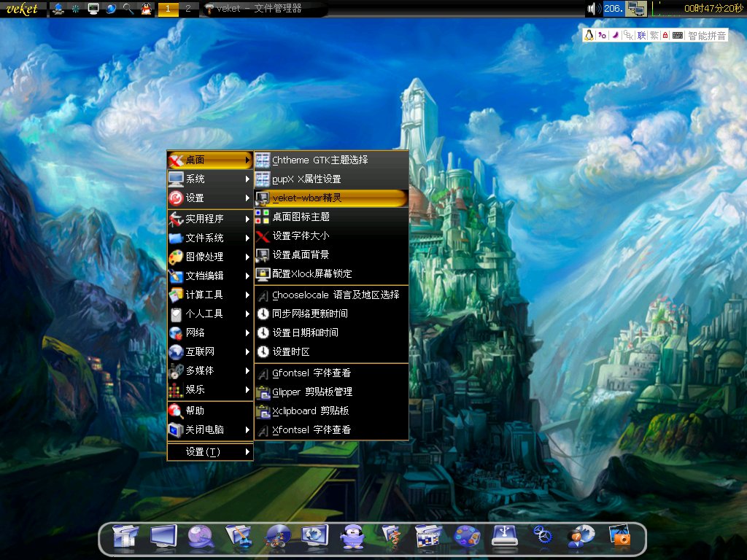Click the CPU load graph in top panel
This screenshot has width=747, height=560.
click(x=665, y=9)
